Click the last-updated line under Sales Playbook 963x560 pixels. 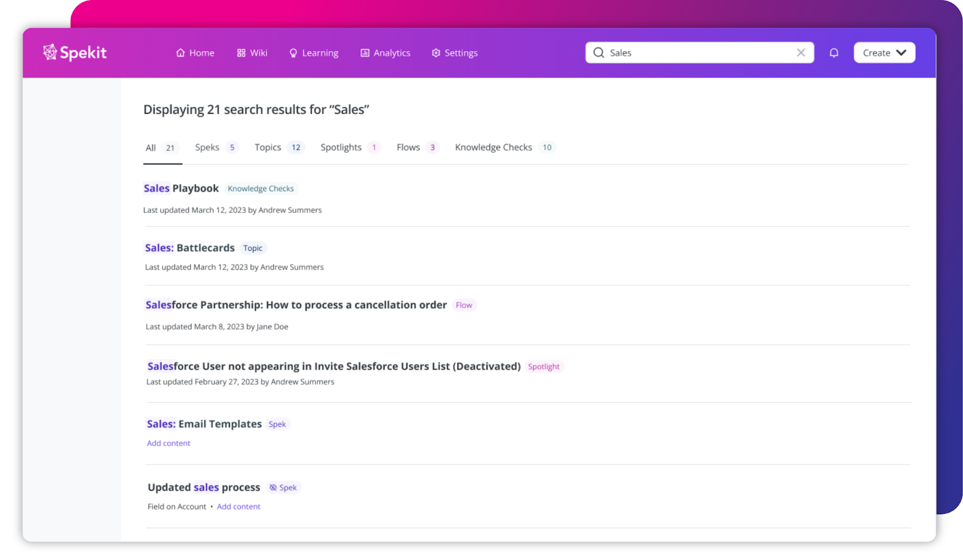[232, 210]
